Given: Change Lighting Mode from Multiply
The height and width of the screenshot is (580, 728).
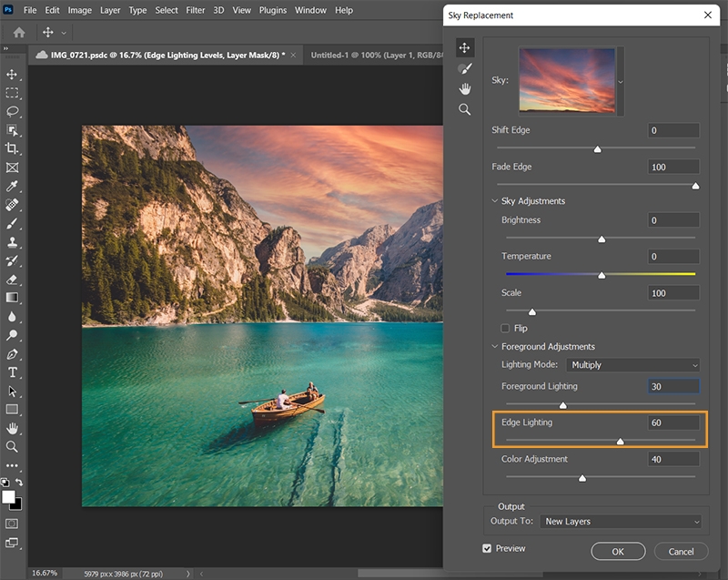Looking at the screenshot, I should coord(632,364).
